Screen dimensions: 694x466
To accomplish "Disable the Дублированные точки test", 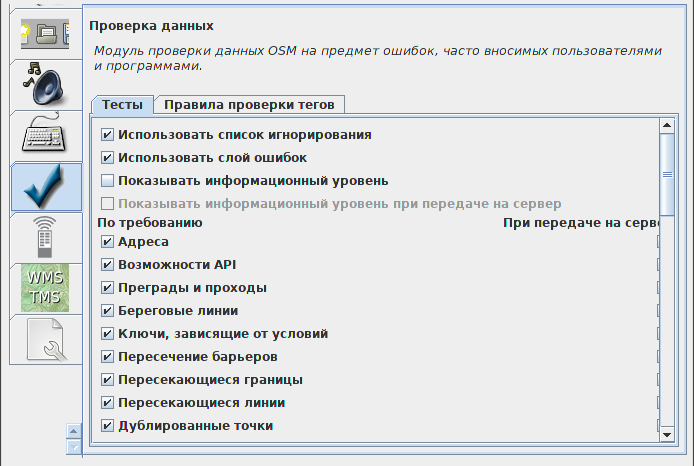I will point(107,426).
